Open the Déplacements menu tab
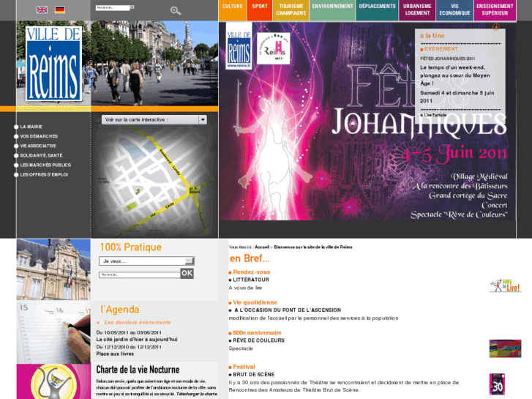The image size is (532, 399). click(x=377, y=10)
